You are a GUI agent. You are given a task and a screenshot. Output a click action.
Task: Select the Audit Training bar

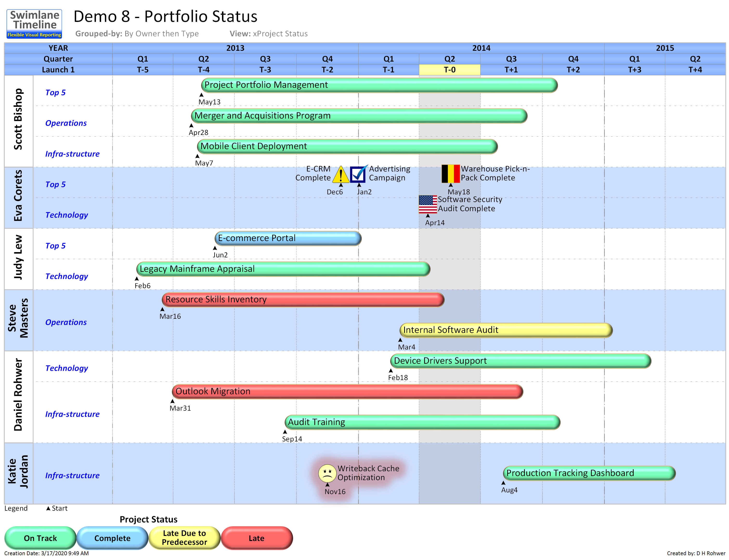422,422
